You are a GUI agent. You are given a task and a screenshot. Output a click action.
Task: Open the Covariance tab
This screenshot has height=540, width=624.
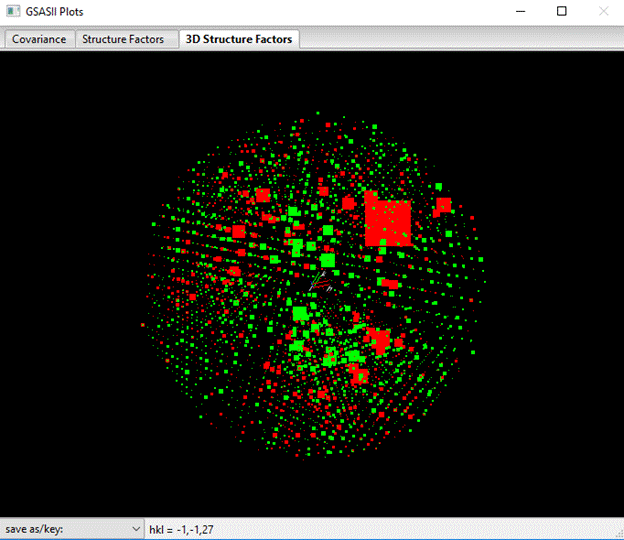(x=39, y=39)
